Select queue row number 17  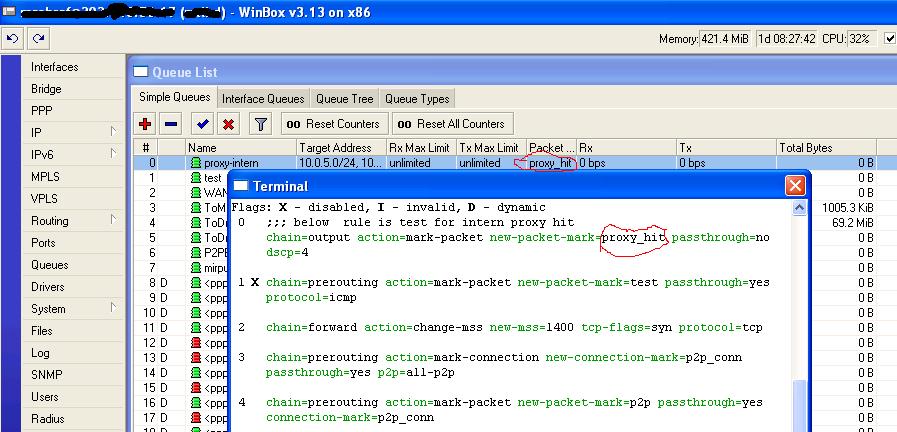(150, 418)
